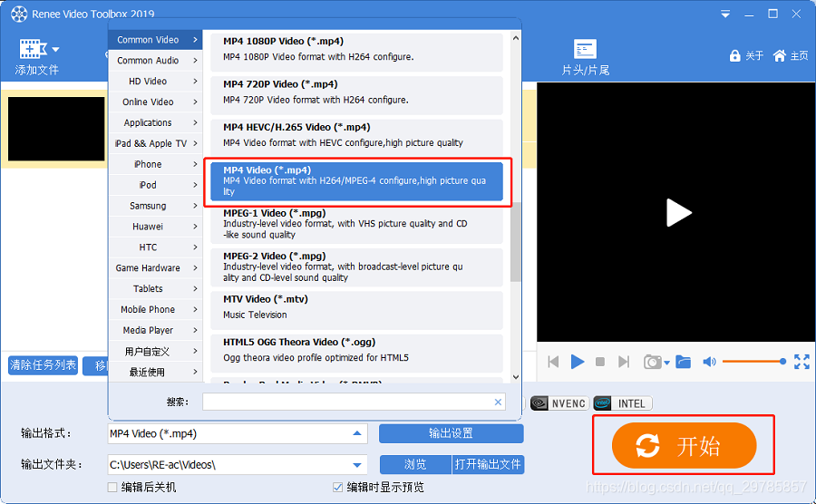
Task: Take a snapshot with camera icon
Action: pos(652,362)
